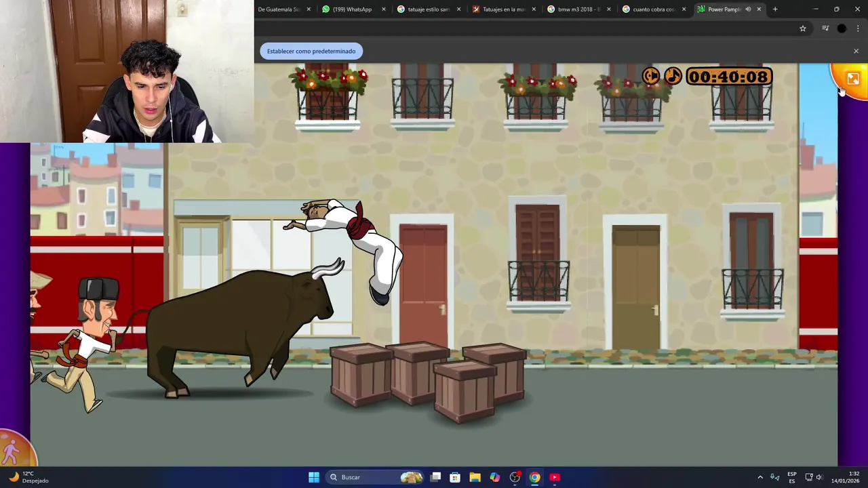Click the streamer webcam overlay
This screenshot has height=488, width=868.
click(127, 71)
